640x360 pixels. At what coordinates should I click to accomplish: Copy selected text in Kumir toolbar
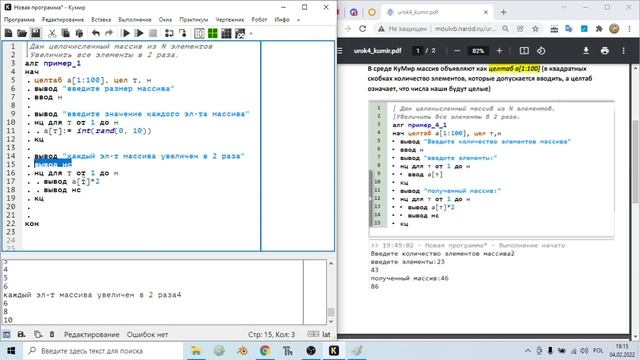coord(65,33)
